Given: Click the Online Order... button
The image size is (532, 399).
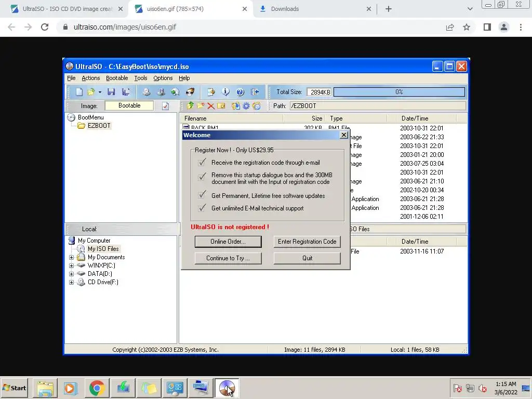Looking at the screenshot, I should (x=228, y=242).
